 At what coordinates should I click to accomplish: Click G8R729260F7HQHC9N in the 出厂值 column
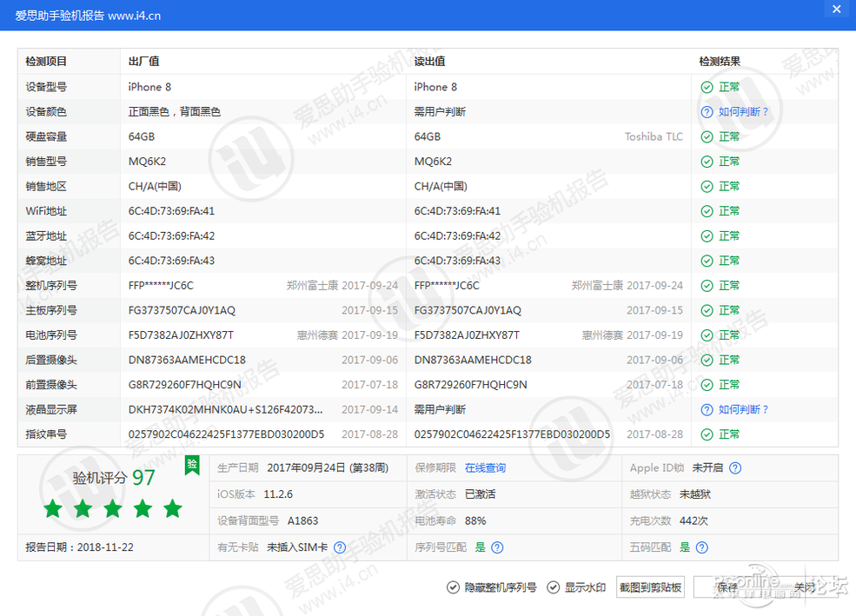coord(184,385)
